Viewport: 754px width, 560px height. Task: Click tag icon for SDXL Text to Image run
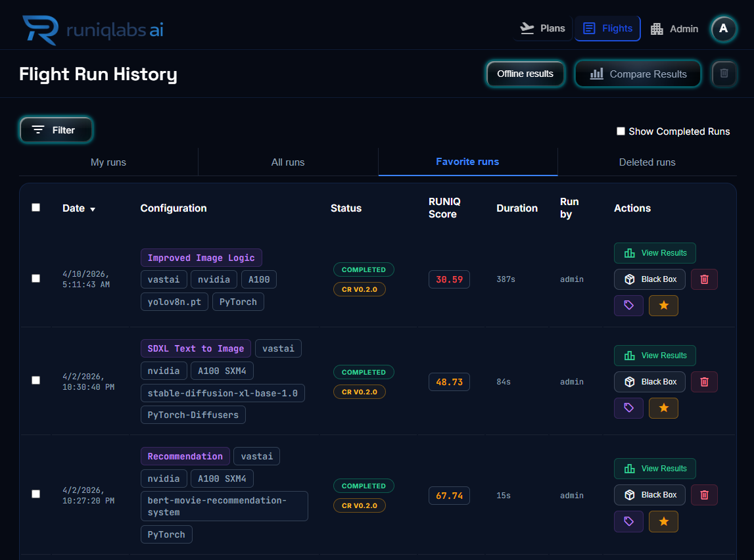pos(628,408)
